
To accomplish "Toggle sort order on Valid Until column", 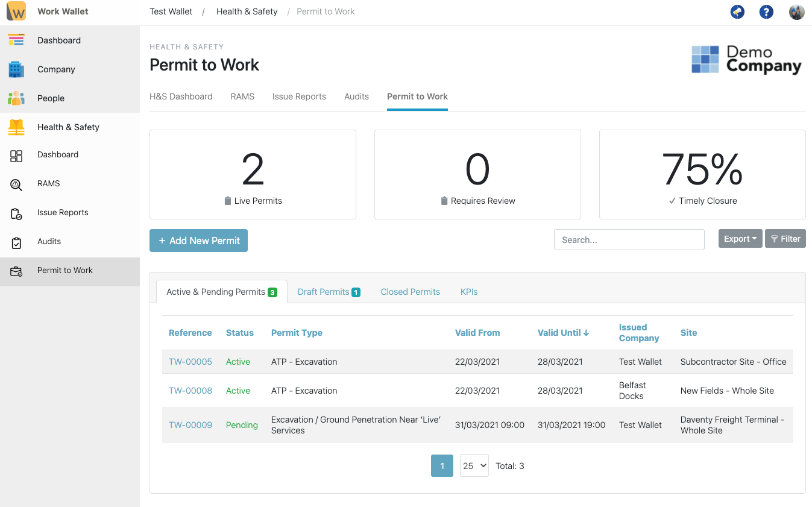I will [x=562, y=332].
